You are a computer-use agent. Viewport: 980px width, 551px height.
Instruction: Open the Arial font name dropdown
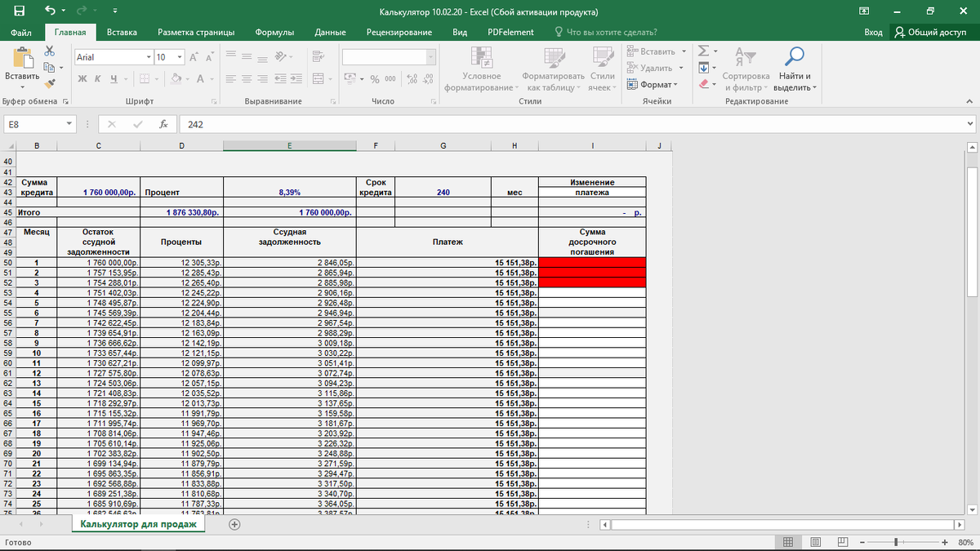click(x=149, y=57)
